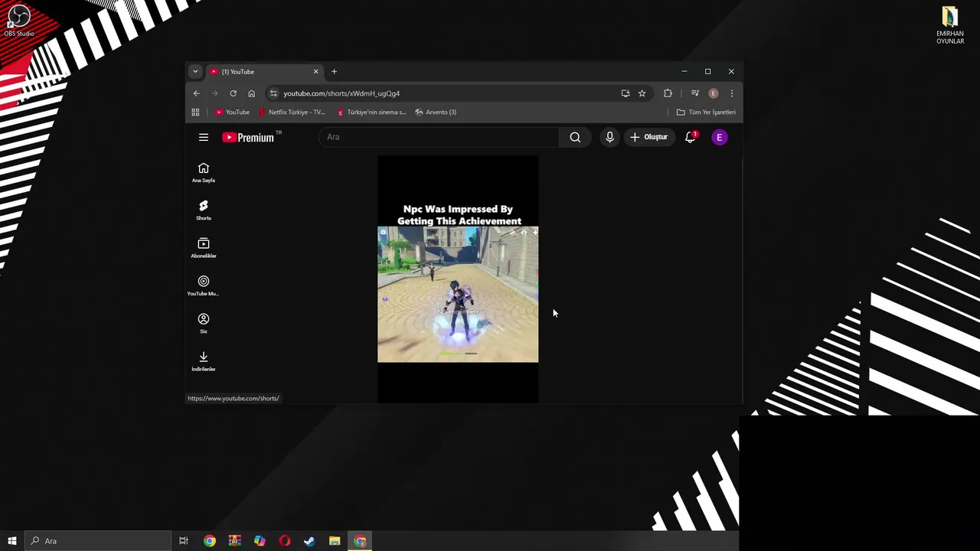The image size is (980, 551).
Task: View site information icon in address bar
Action: 273,93
